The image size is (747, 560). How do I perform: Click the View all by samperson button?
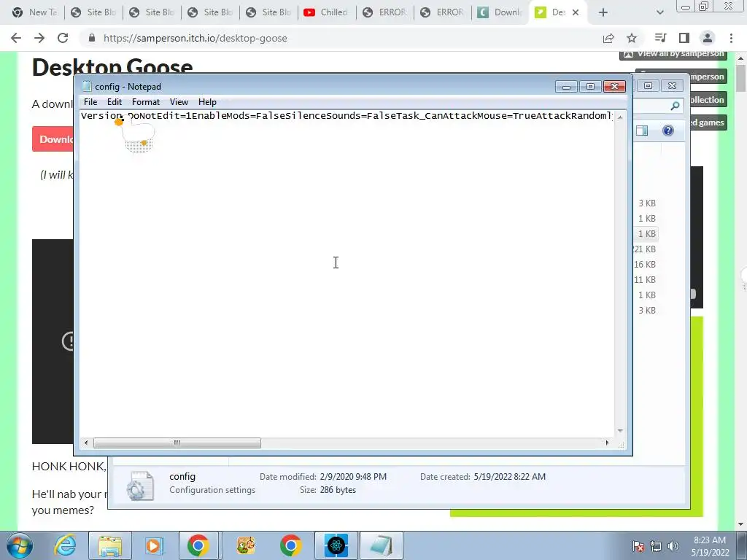673,55
